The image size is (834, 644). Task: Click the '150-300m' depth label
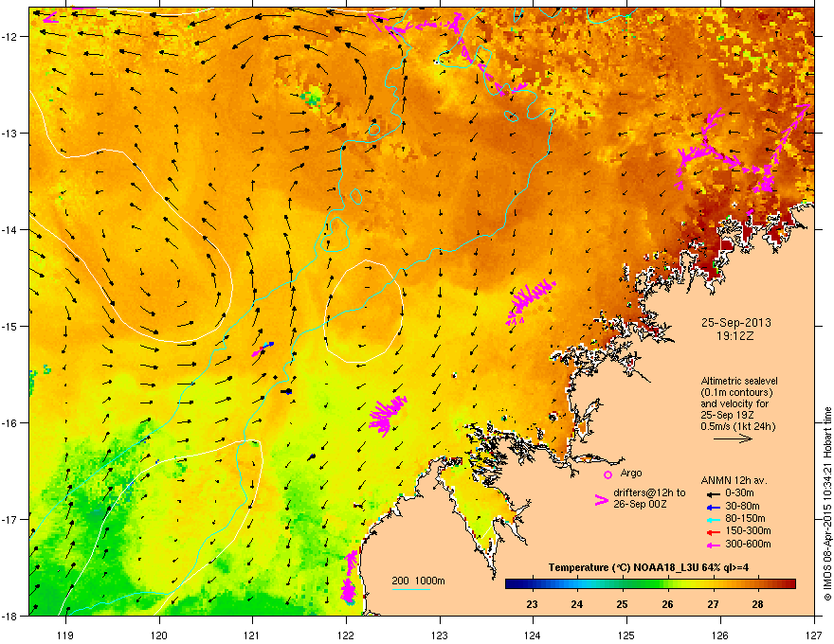748,530
